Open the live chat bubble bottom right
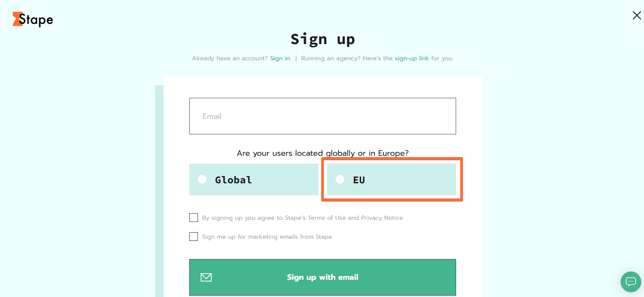 [x=631, y=282]
